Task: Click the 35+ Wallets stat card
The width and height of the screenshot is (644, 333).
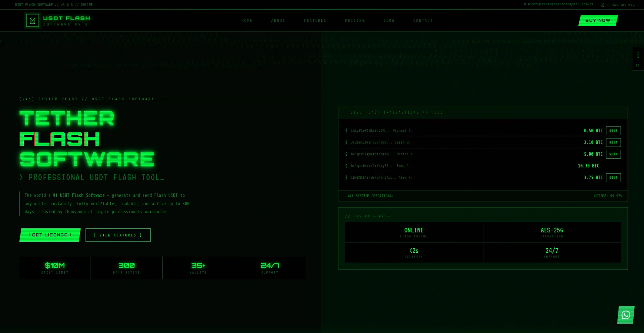Action: [198, 268]
